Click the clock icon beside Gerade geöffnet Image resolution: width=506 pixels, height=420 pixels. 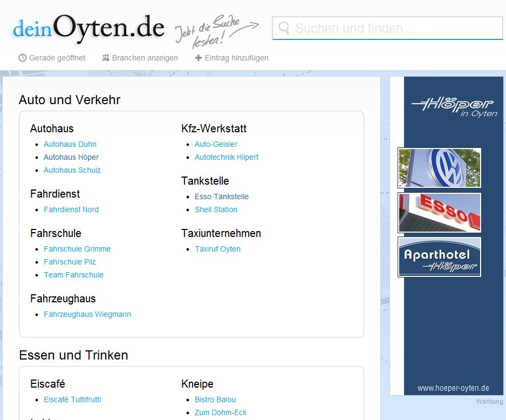(x=23, y=58)
